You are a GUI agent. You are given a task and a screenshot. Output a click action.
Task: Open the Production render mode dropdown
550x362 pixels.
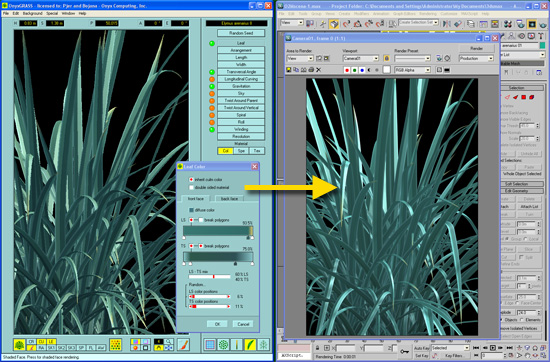[476, 59]
